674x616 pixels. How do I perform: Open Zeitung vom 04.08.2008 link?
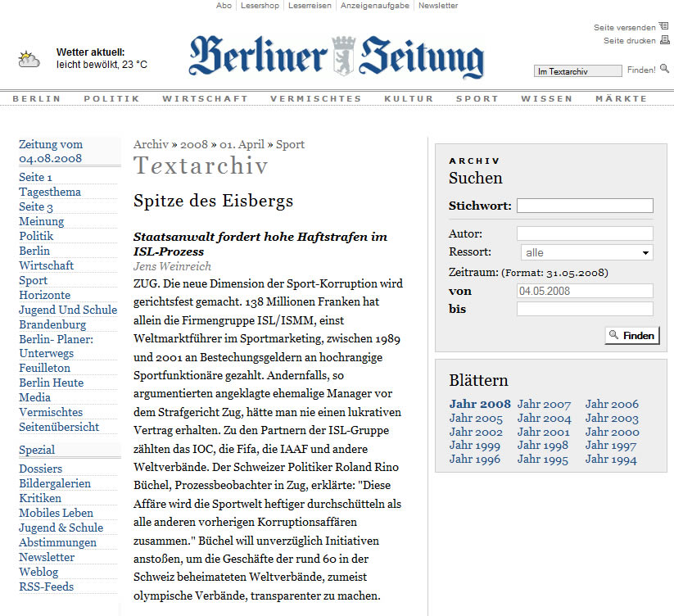[x=51, y=152]
